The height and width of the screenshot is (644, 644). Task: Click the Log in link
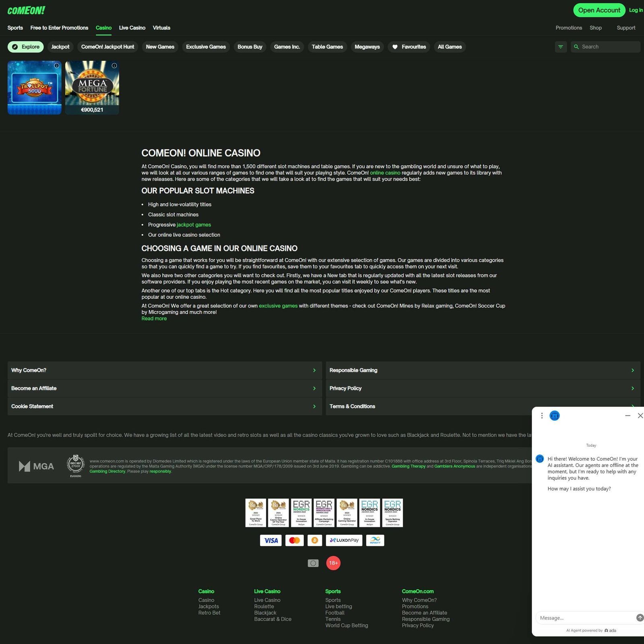coord(636,10)
